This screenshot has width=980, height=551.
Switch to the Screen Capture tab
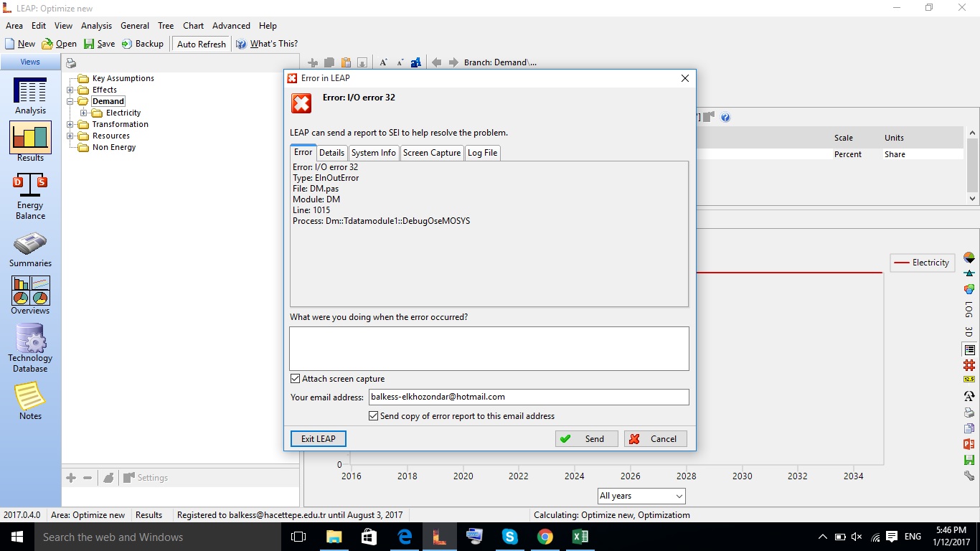pos(432,153)
